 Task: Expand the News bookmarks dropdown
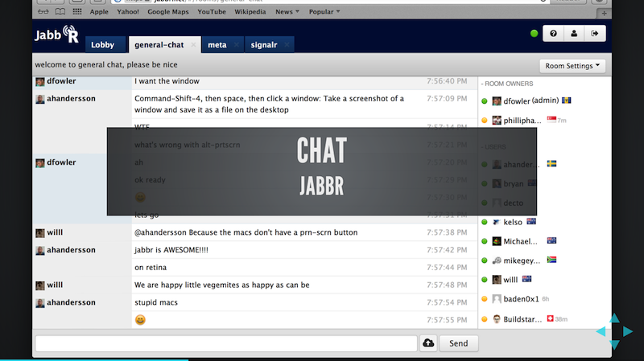[x=287, y=12]
